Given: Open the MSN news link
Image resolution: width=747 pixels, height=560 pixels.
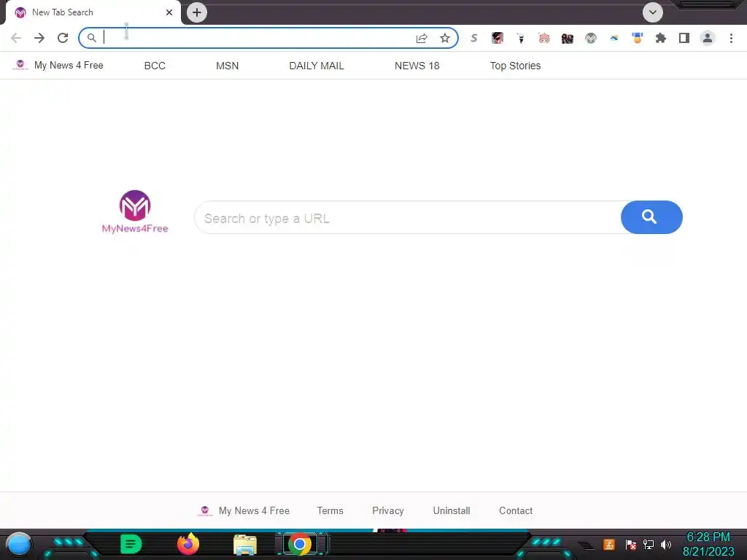Looking at the screenshot, I should (228, 66).
